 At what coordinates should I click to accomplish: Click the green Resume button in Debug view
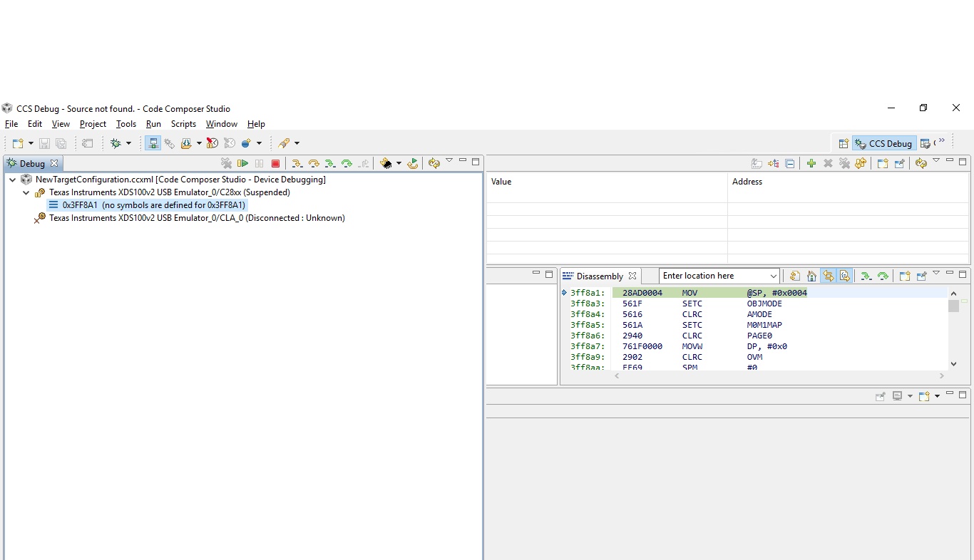tap(242, 163)
